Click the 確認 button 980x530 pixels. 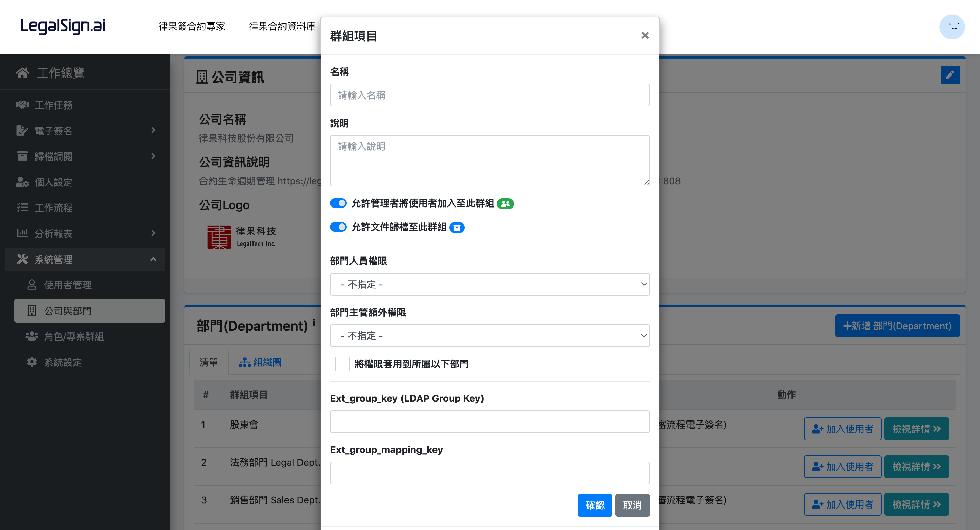(x=594, y=505)
